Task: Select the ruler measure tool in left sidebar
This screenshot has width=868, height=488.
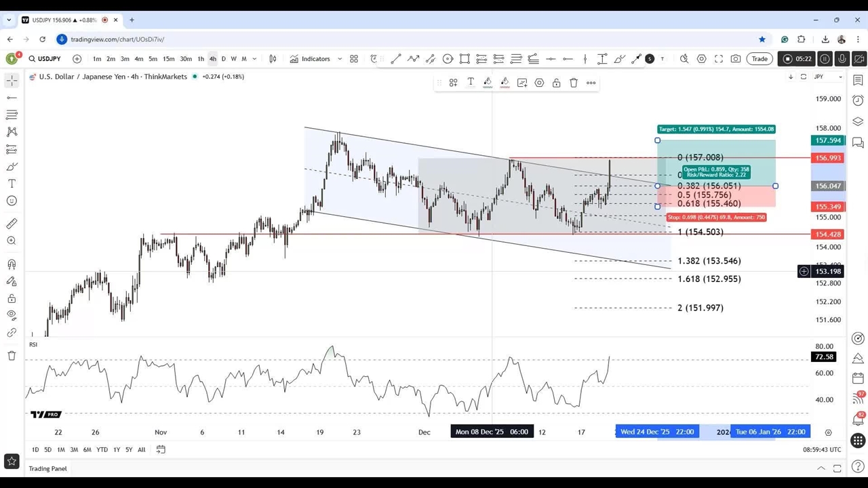Action: pos(12,224)
